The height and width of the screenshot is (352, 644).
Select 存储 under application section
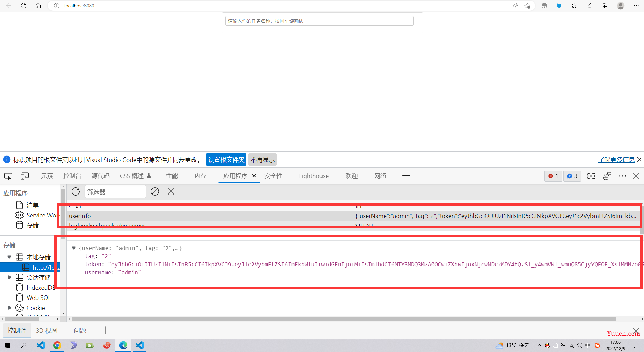click(32, 225)
